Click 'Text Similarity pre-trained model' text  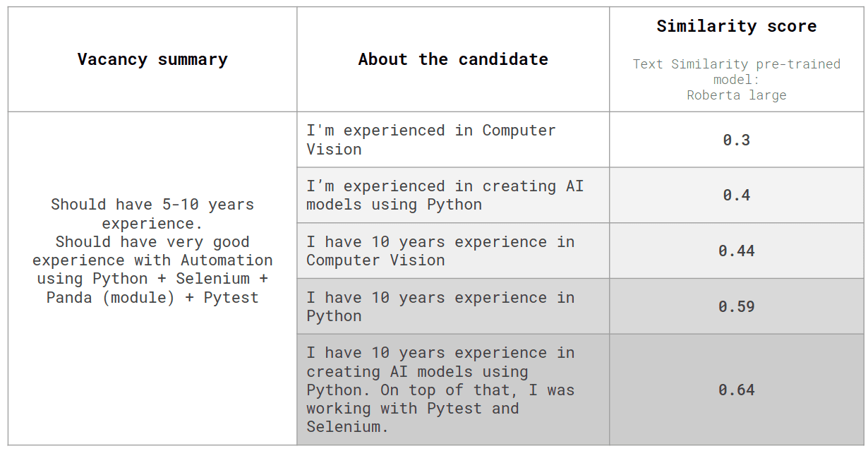click(736, 71)
